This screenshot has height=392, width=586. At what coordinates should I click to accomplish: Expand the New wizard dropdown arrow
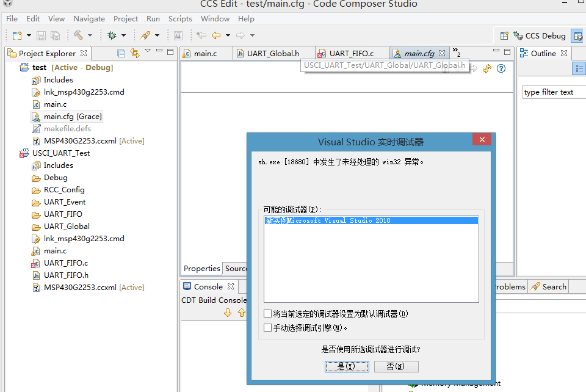[29, 35]
